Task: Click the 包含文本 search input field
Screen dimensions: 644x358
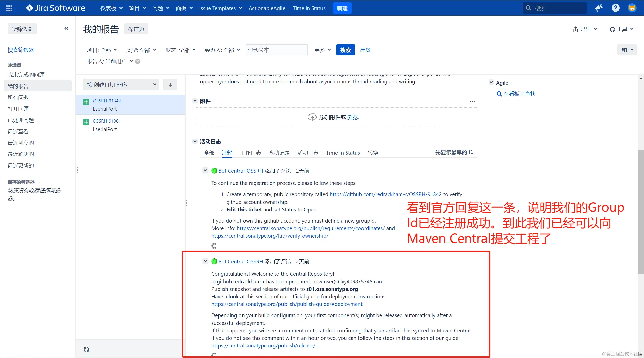Action: point(276,50)
